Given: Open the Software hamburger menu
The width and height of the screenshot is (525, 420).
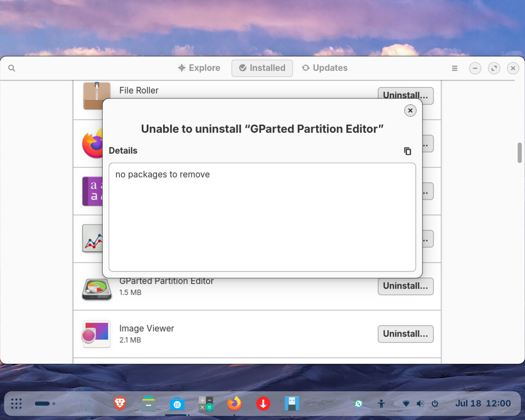Looking at the screenshot, I should (454, 68).
